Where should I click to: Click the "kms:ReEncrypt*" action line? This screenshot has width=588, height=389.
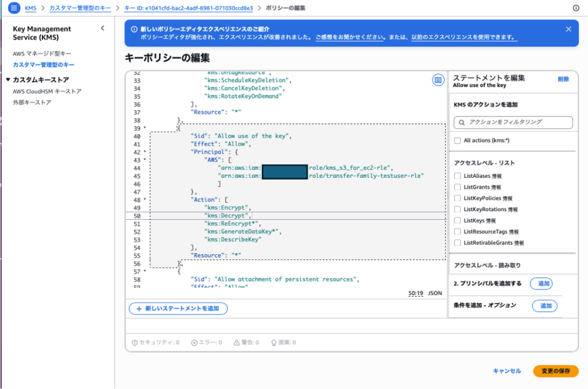click(x=232, y=223)
